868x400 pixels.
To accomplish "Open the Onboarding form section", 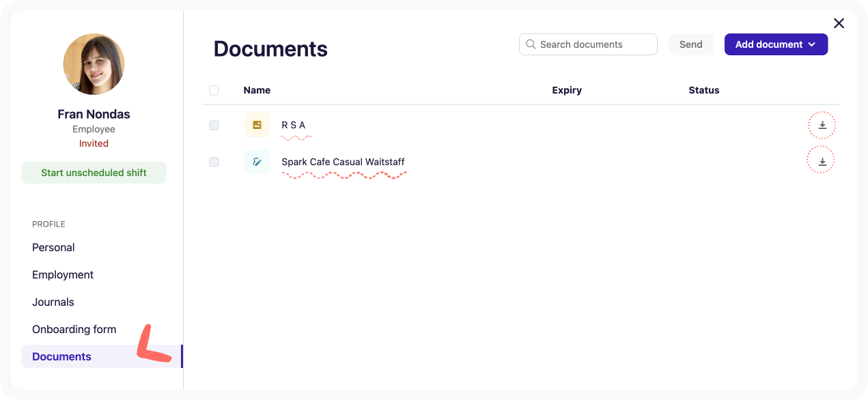I will click(x=74, y=329).
